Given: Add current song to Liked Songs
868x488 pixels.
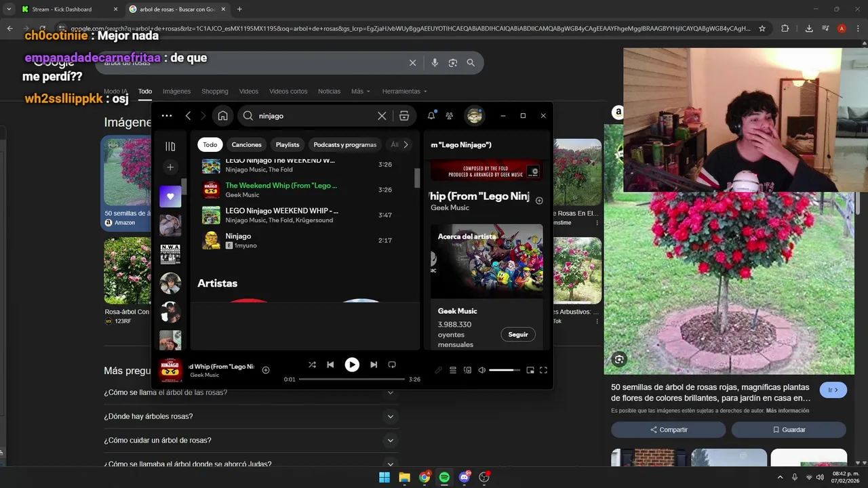Looking at the screenshot, I should pos(266,370).
